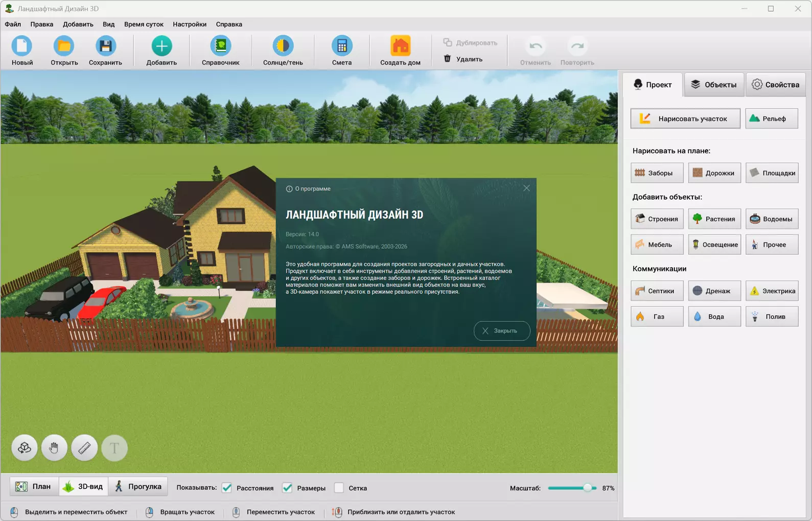Viewport: 812px width, 521px height.
Task: Switch to the Plan (План) view
Action: 34,487
